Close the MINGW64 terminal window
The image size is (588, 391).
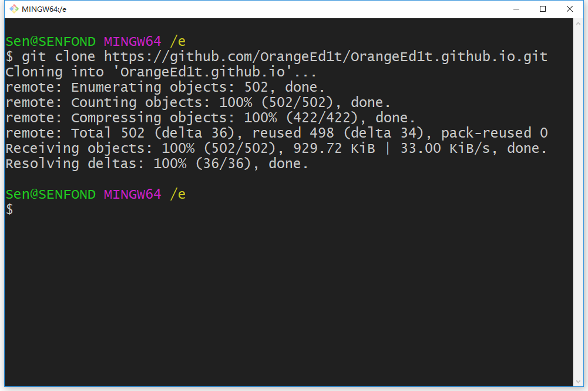coord(570,9)
